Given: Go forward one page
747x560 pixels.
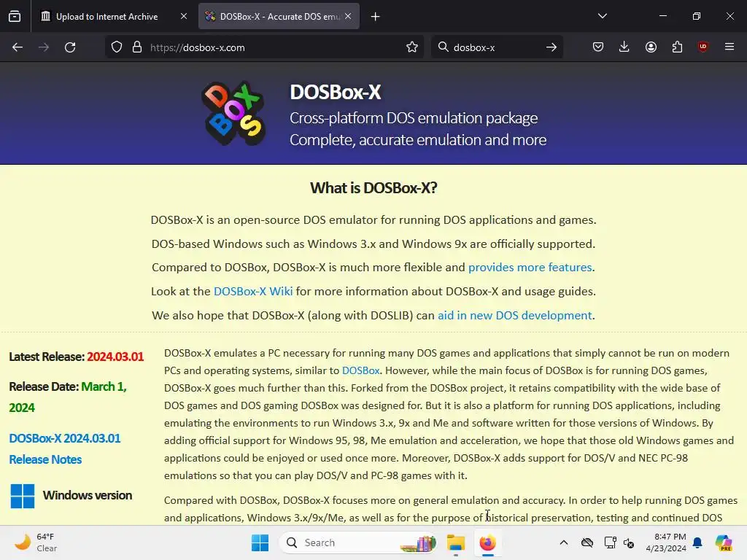Looking at the screenshot, I should tap(44, 47).
